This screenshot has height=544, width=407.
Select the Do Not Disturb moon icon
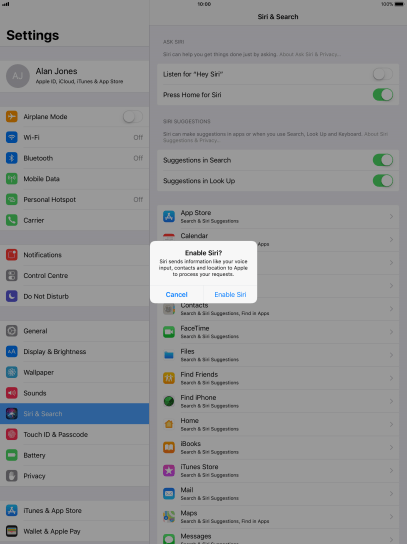[x=12, y=296]
